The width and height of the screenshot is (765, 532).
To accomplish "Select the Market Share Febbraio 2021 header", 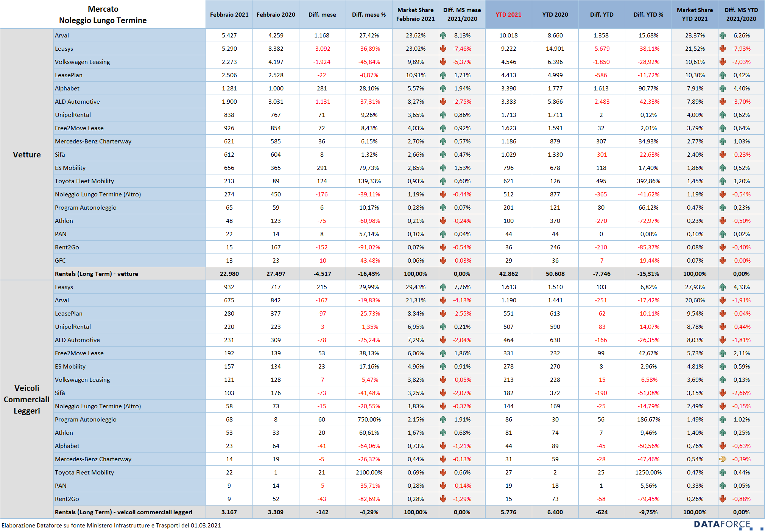I will (x=416, y=14).
